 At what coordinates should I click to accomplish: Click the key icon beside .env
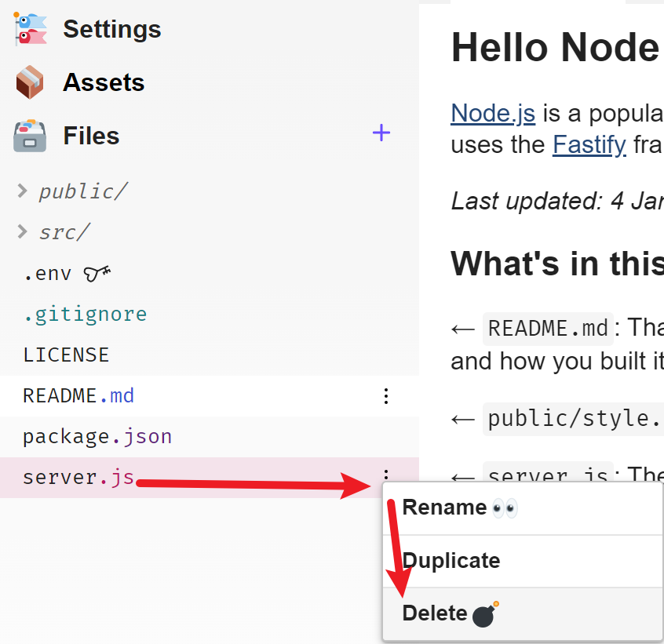[x=97, y=274]
